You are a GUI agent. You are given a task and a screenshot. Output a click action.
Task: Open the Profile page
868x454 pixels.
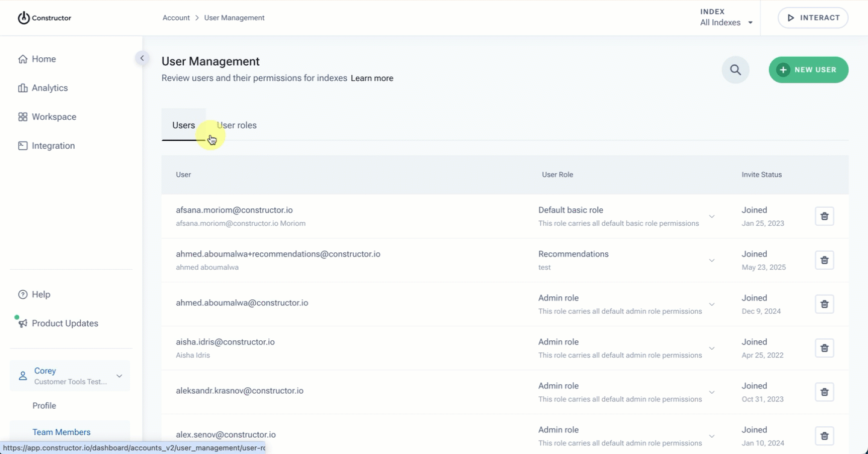44,406
